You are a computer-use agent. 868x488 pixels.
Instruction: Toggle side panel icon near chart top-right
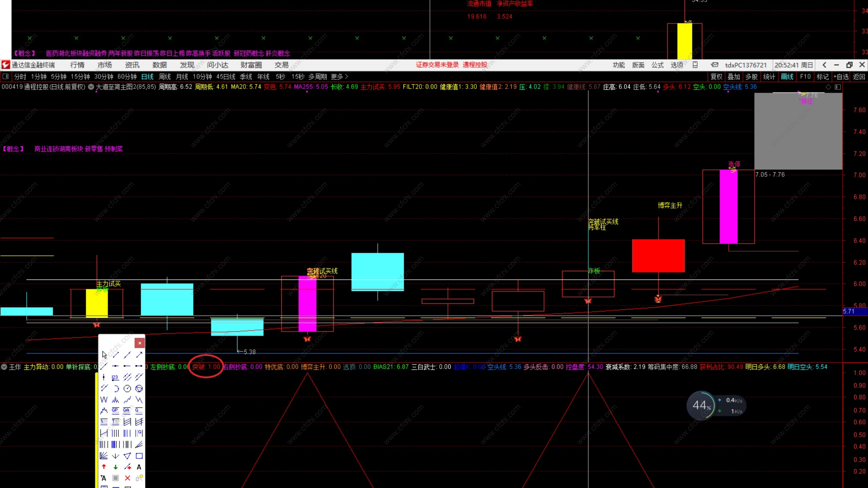[x=837, y=87]
